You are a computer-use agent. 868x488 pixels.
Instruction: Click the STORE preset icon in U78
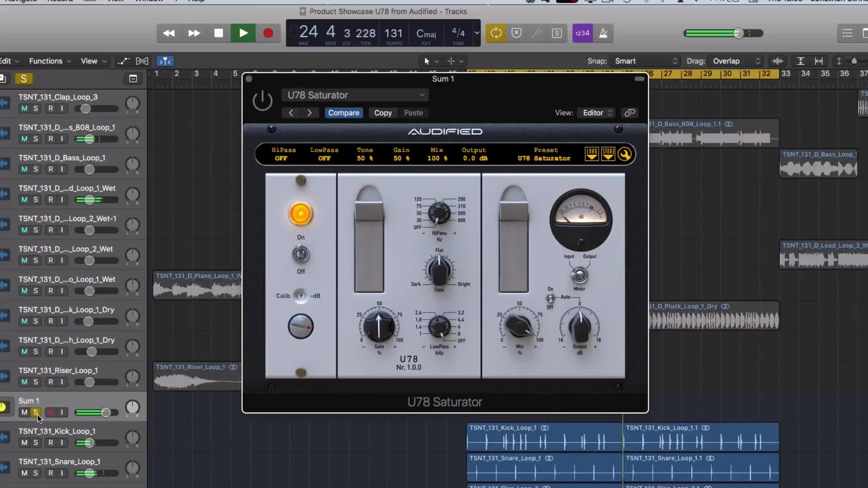[x=608, y=154]
